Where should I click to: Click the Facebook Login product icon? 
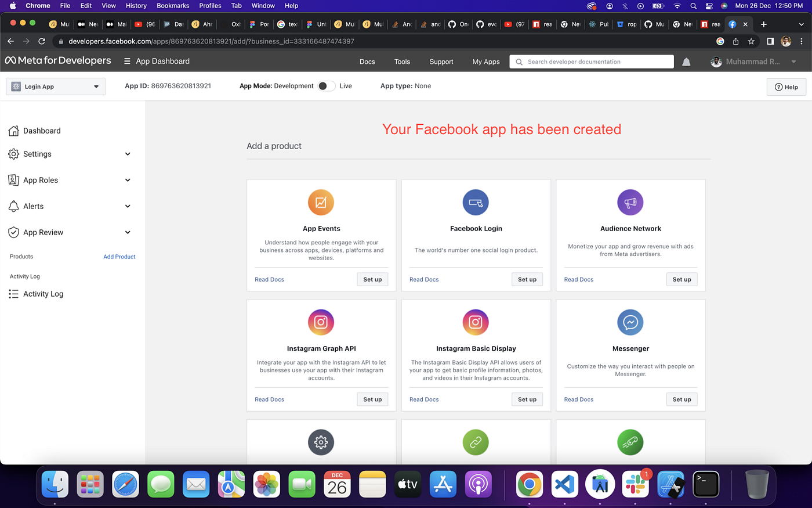coord(476,203)
